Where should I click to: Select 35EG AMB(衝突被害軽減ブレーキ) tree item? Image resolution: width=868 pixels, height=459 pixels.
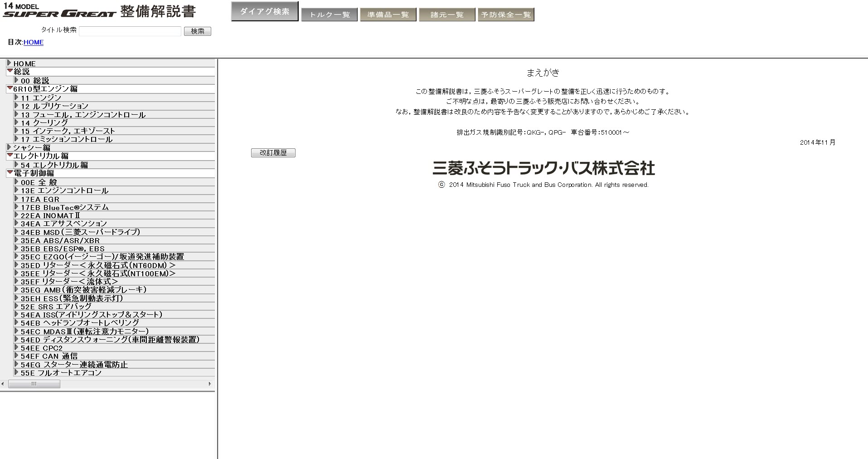[x=83, y=290]
